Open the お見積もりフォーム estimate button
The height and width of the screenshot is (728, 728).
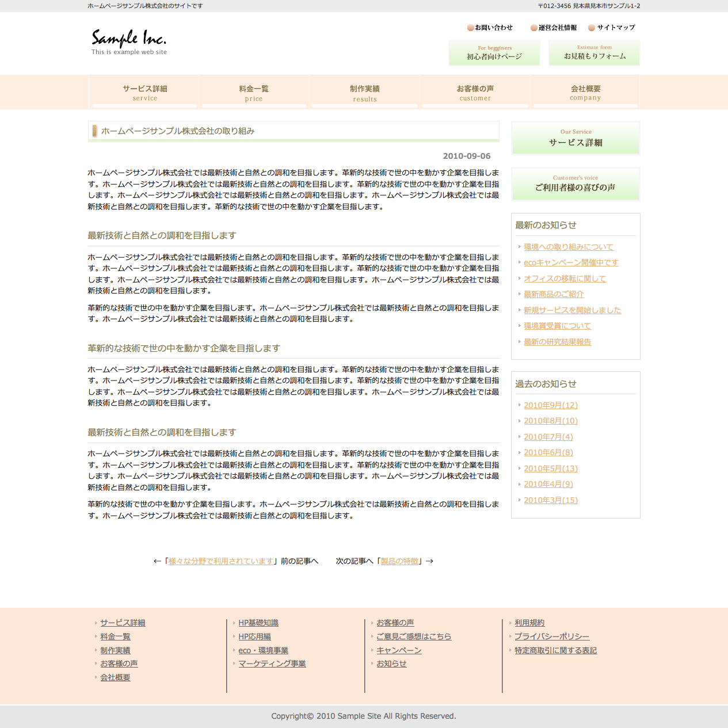click(x=594, y=53)
